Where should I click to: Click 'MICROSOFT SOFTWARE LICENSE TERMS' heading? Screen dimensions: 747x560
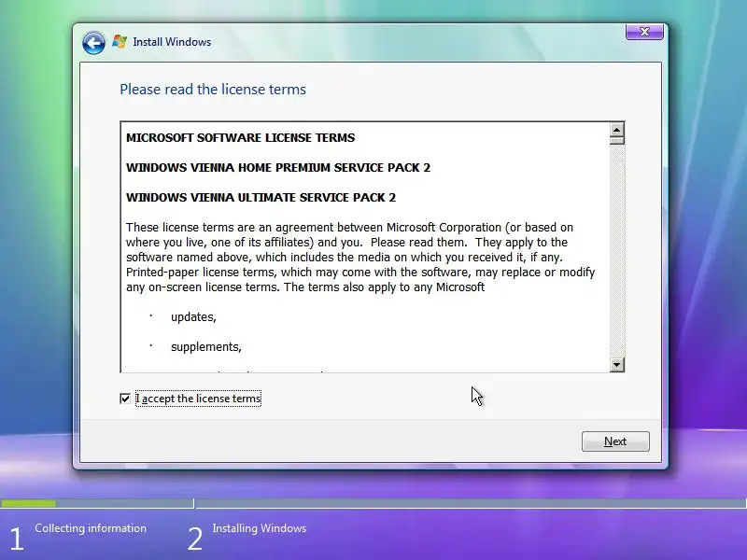(x=240, y=137)
